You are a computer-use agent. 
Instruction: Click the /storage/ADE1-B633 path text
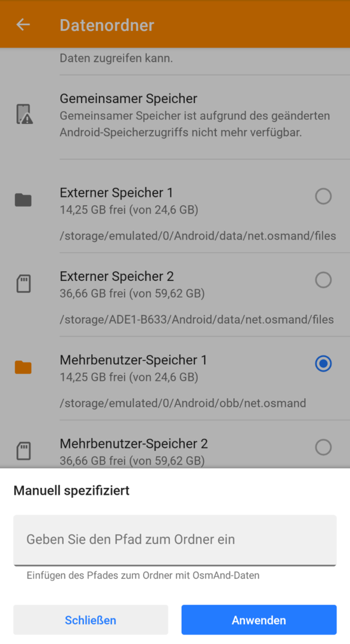[197, 320]
